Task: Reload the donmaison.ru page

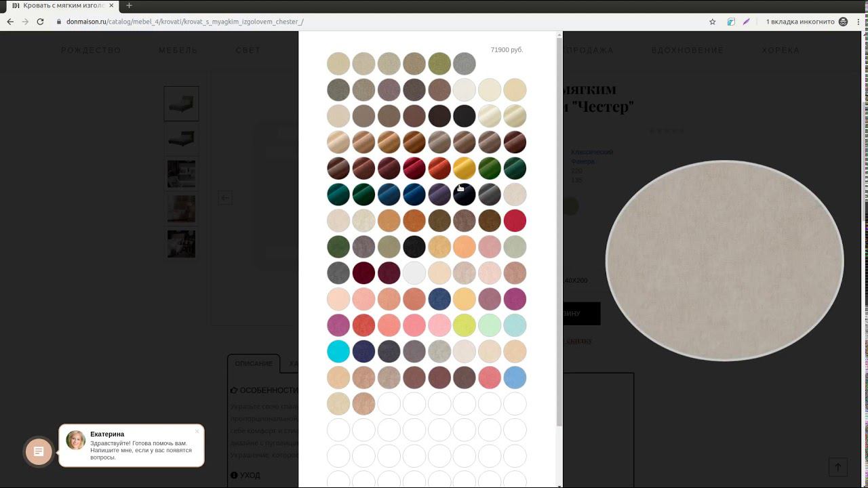Action: (41, 22)
